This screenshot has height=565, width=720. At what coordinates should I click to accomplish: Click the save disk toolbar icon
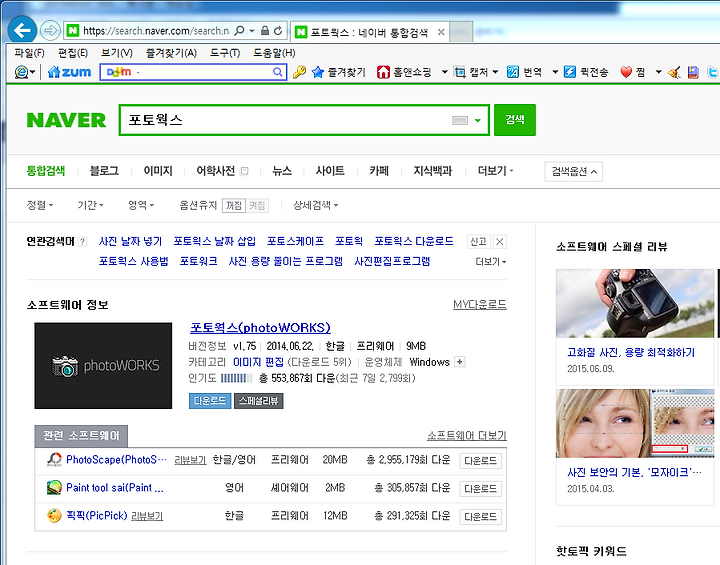[x=693, y=72]
